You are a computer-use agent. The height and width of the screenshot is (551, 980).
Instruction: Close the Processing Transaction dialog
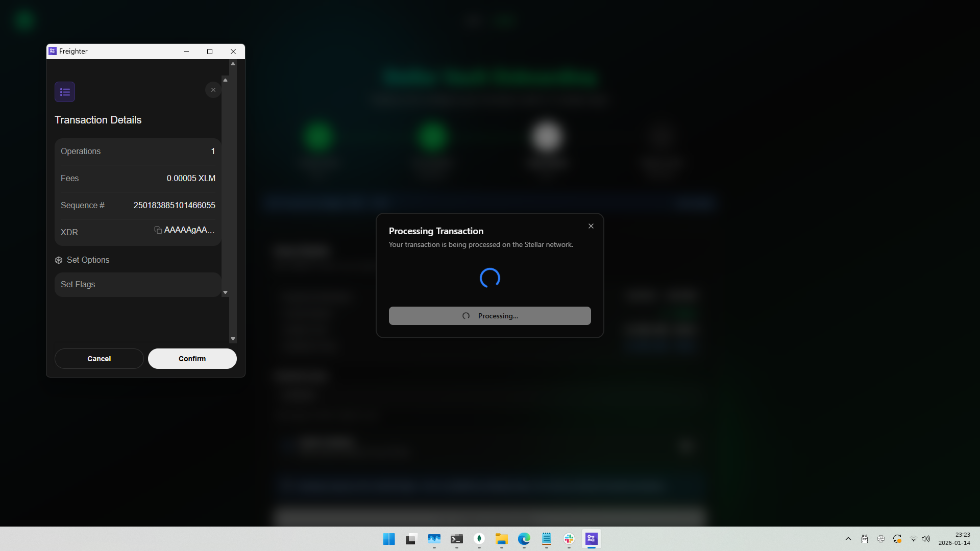point(591,226)
